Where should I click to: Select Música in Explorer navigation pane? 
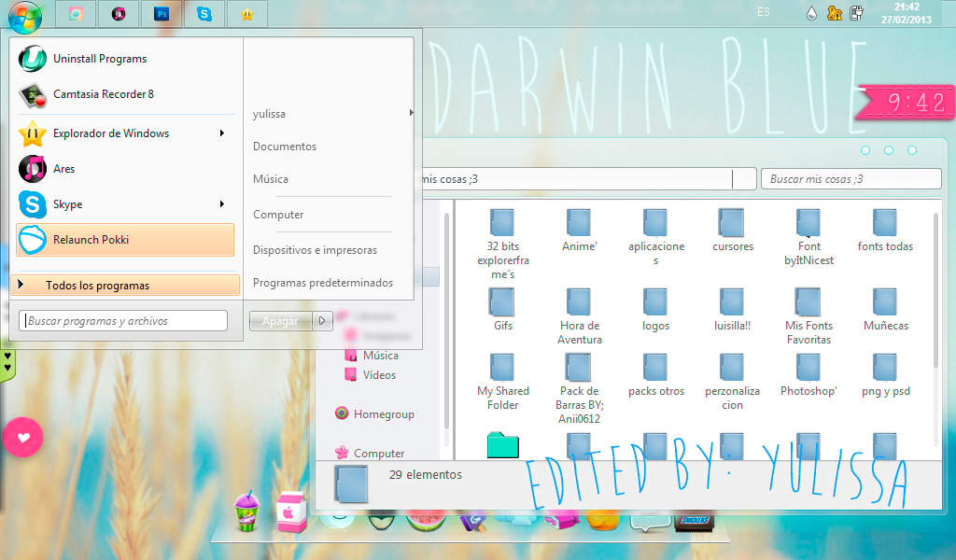point(372,356)
